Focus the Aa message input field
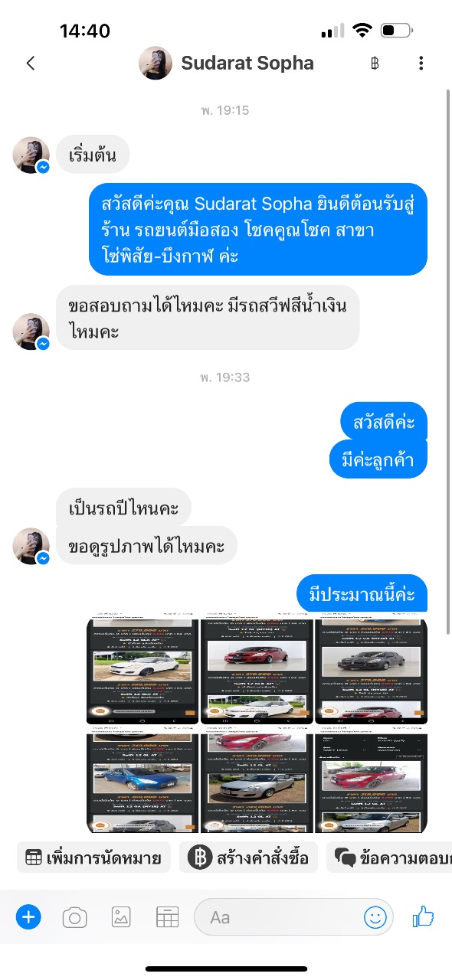The width and height of the screenshot is (452, 980). pos(294,916)
